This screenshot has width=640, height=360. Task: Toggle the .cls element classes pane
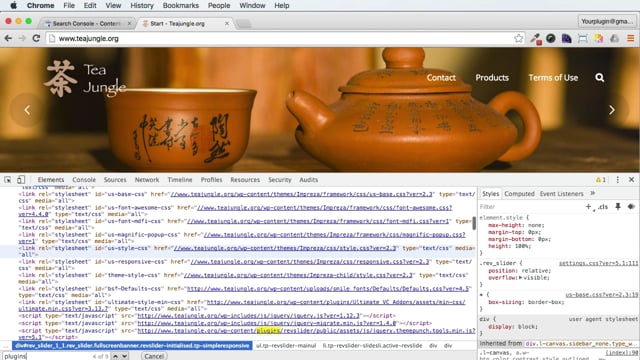(603, 207)
